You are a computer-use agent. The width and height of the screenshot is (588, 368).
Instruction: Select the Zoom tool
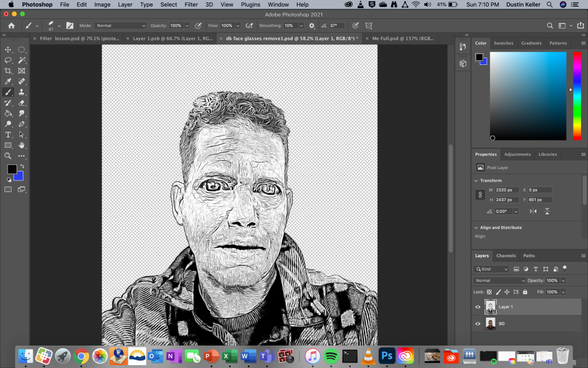click(x=8, y=156)
